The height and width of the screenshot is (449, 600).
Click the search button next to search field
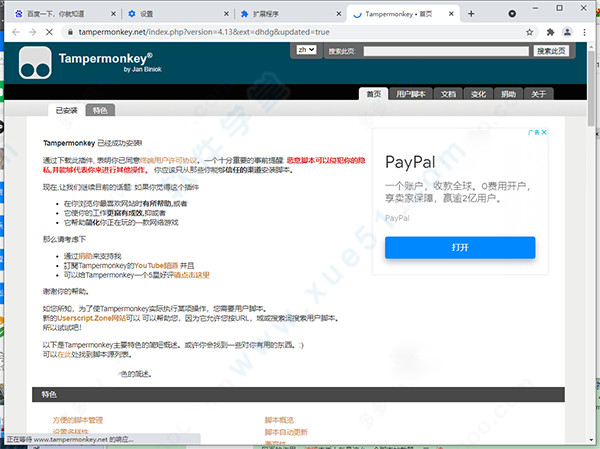pyautogui.click(x=551, y=51)
